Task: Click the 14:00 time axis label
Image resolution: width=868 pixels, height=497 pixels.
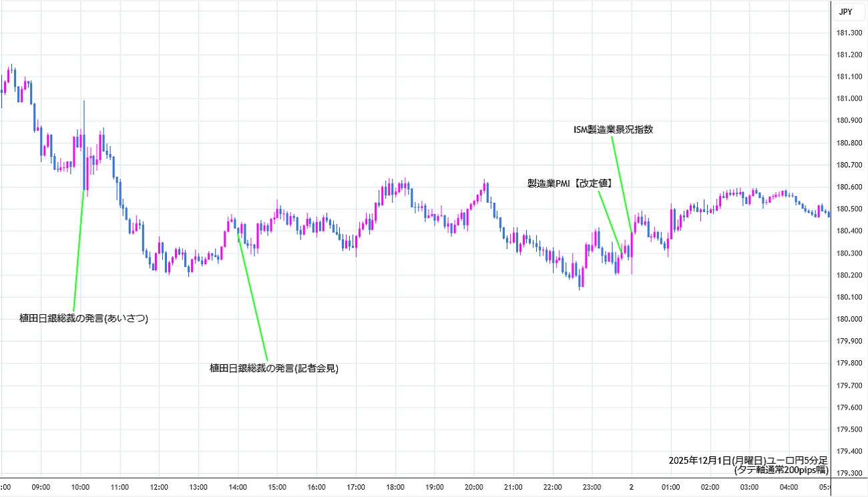Action: (238, 487)
